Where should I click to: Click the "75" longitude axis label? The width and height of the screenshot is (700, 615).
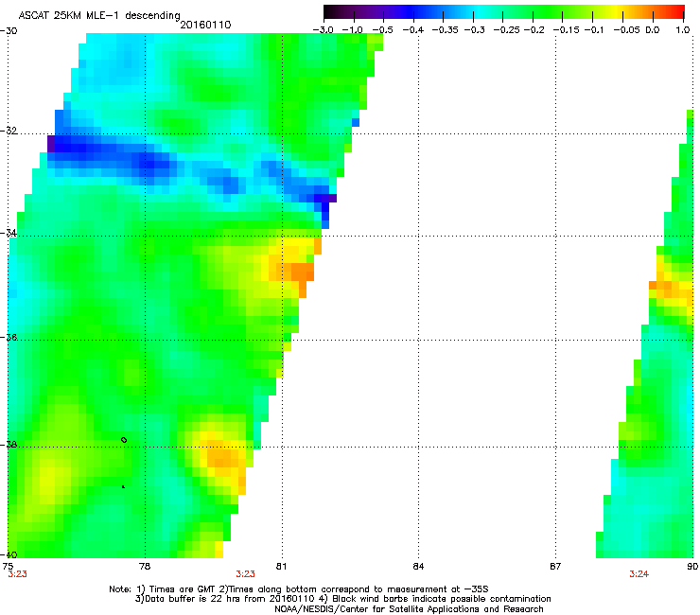(8, 567)
